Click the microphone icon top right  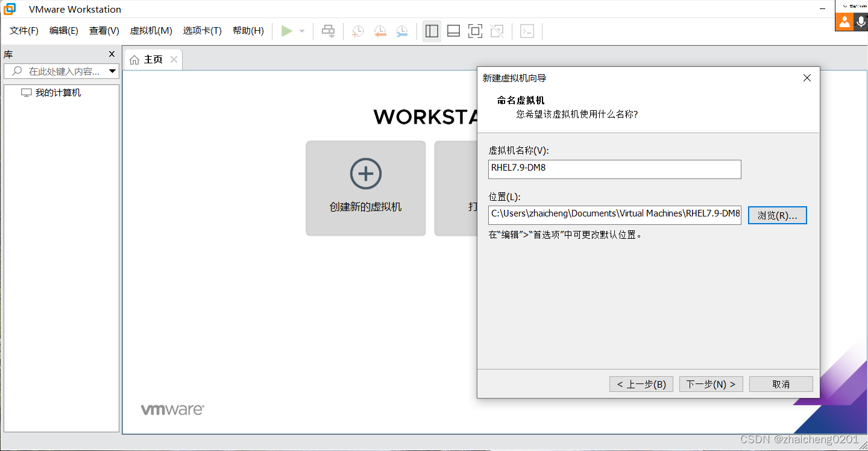click(x=861, y=21)
